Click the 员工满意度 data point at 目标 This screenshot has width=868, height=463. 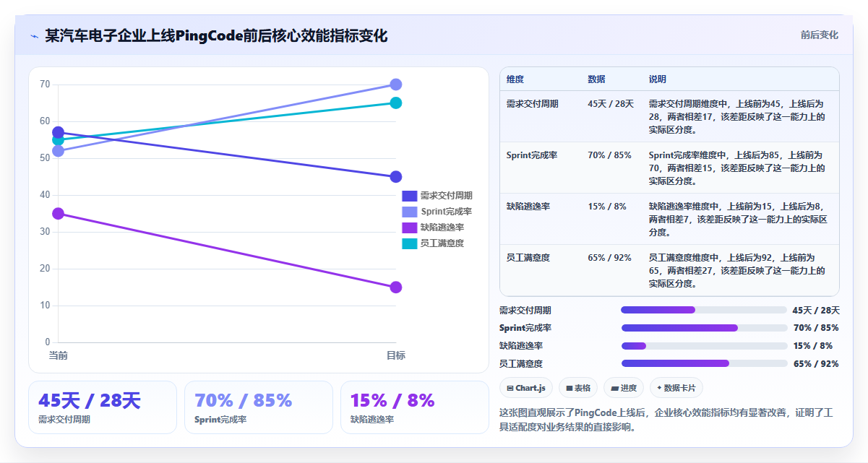tap(396, 103)
